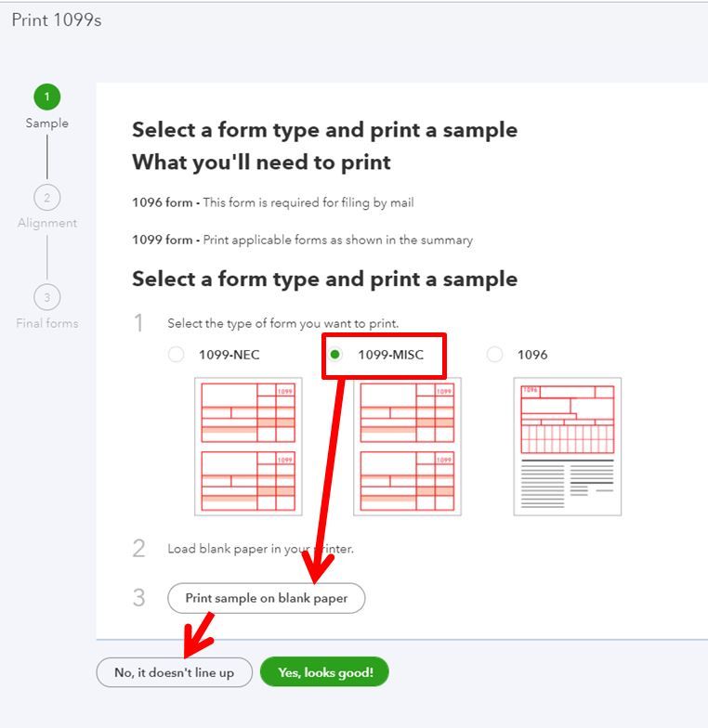This screenshot has width=708, height=728.
Task: Open the Final forms step label
Action: click(46, 323)
